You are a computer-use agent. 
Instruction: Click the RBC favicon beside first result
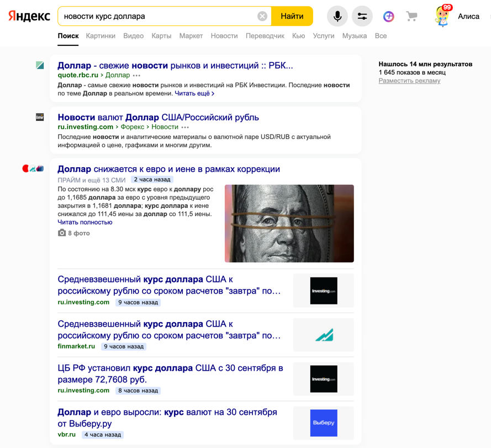[40, 65]
